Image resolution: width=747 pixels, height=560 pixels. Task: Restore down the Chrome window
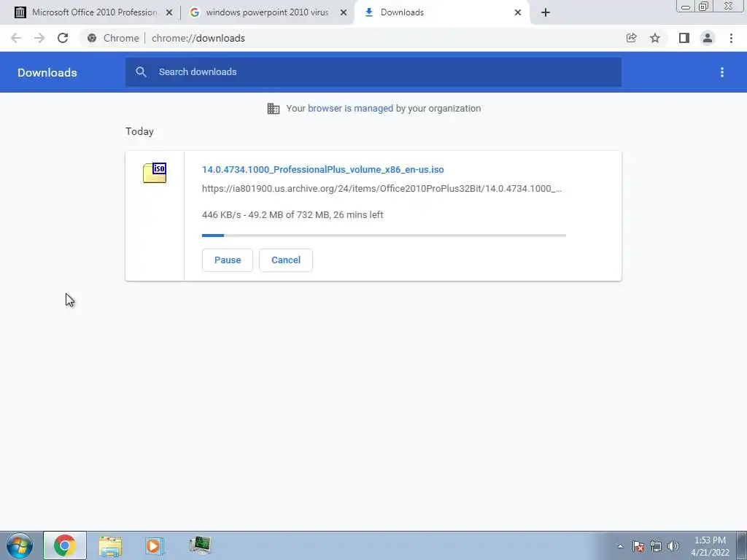pos(703,7)
